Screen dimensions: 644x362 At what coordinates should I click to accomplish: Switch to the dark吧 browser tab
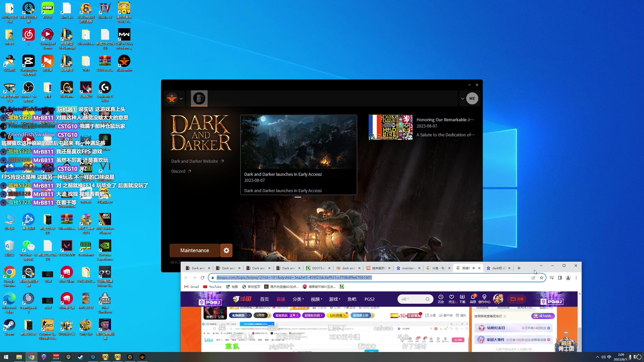498,268
